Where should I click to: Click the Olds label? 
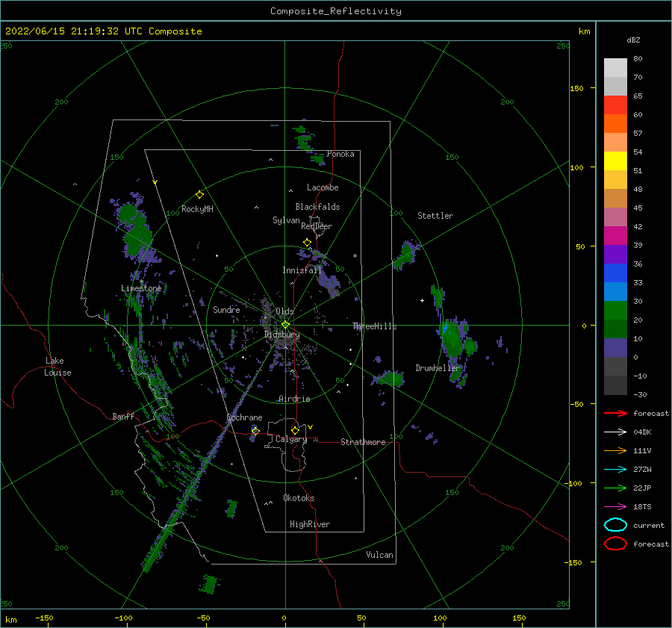284,311
